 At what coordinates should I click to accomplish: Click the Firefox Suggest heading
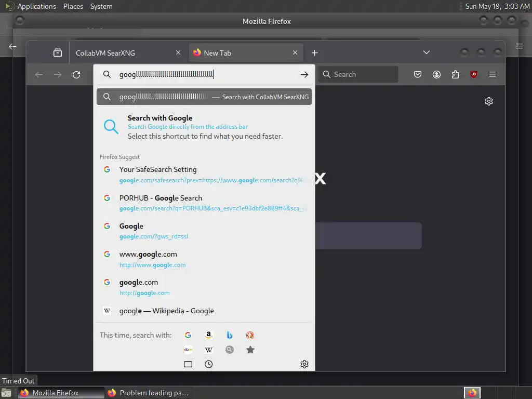(x=119, y=157)
